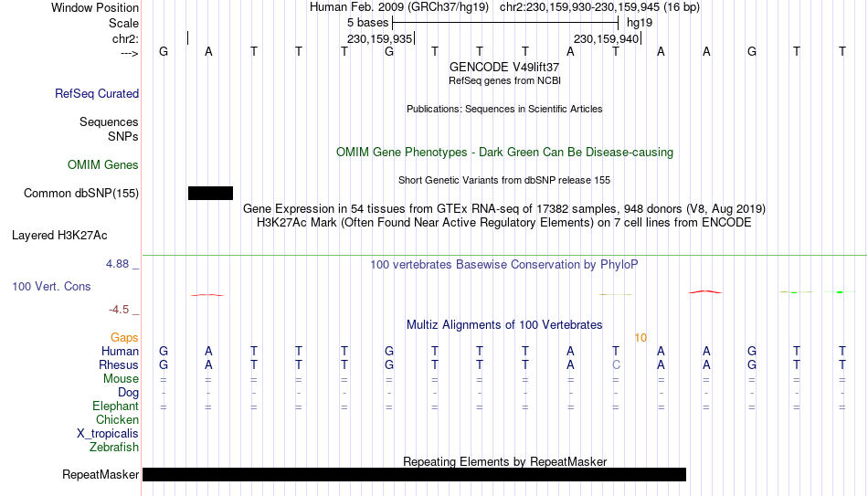Click the Common dbSNP(155) black variant block
This screenshot has width=868, height=496.
click(210, 194)
